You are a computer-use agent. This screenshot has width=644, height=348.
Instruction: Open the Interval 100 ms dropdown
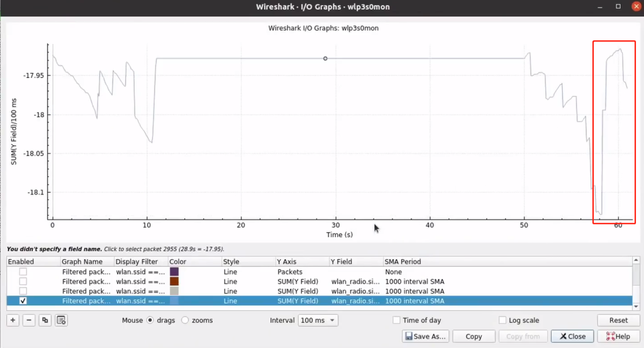coord(318,320)
